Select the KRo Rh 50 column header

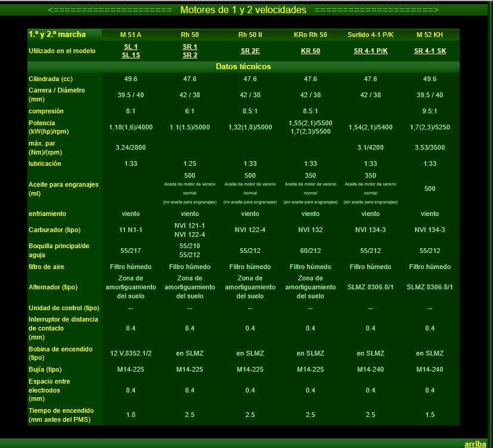point(310,35)
